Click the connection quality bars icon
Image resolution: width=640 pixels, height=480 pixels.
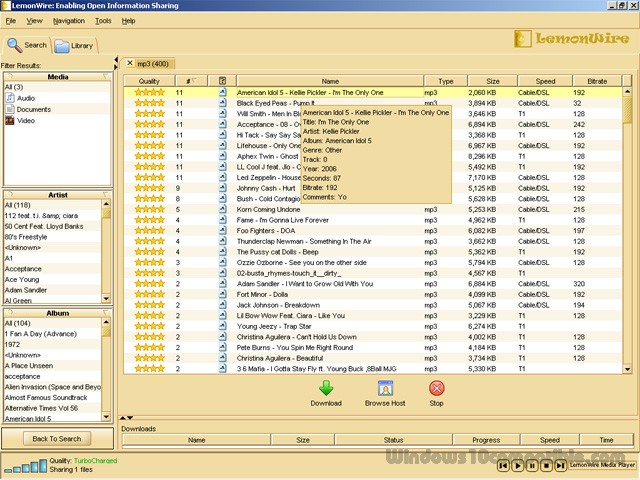(26, 466)
